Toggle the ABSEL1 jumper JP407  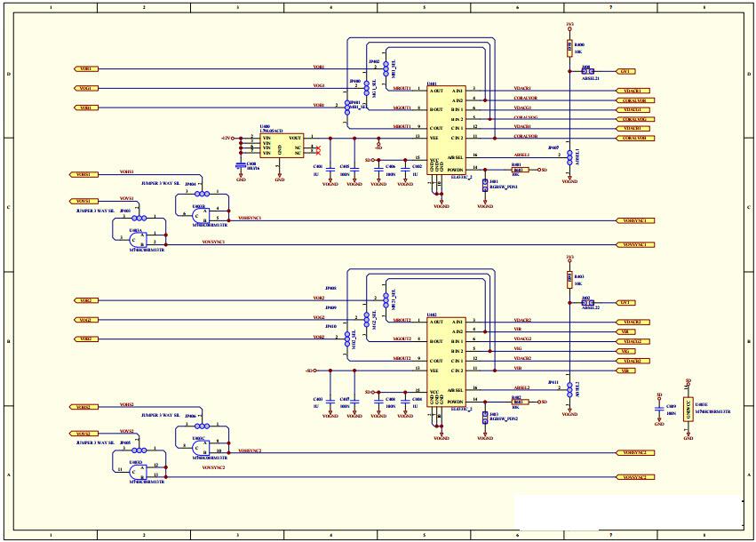pos(569,156)
